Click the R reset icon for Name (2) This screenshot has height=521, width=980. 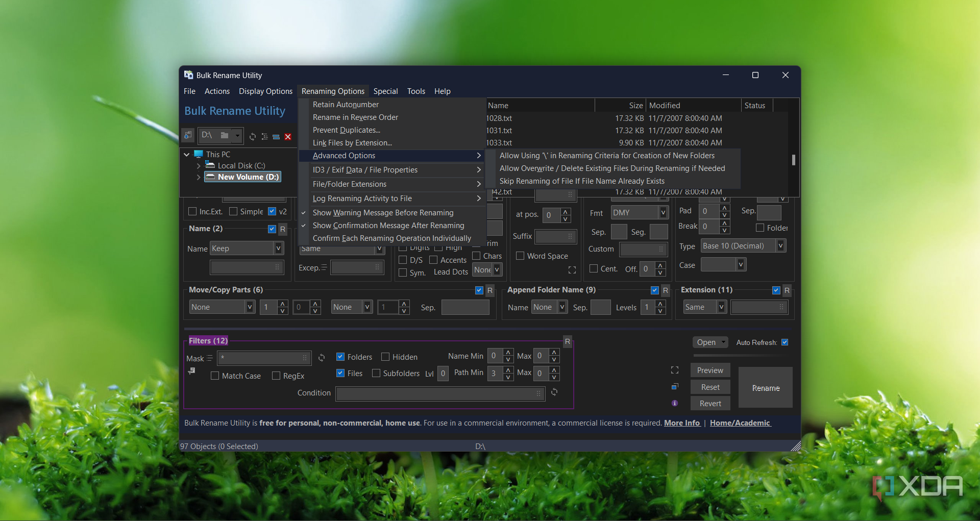(283, 229)
